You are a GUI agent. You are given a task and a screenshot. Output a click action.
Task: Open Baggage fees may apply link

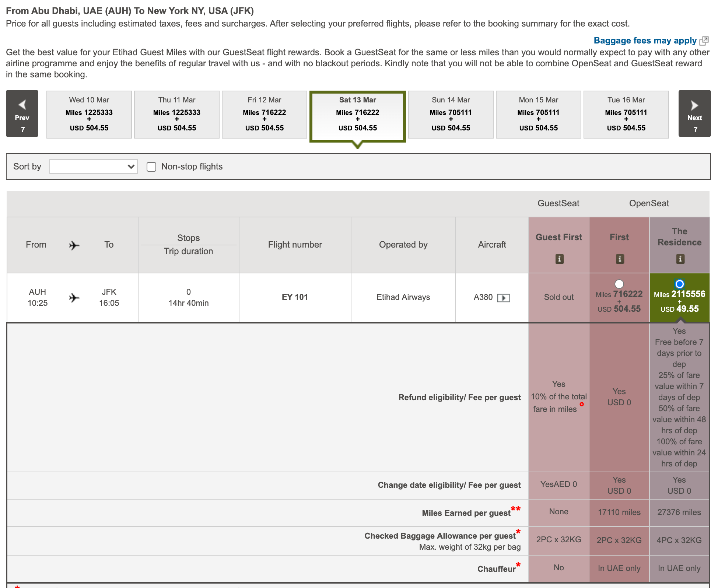coord(645,41)
